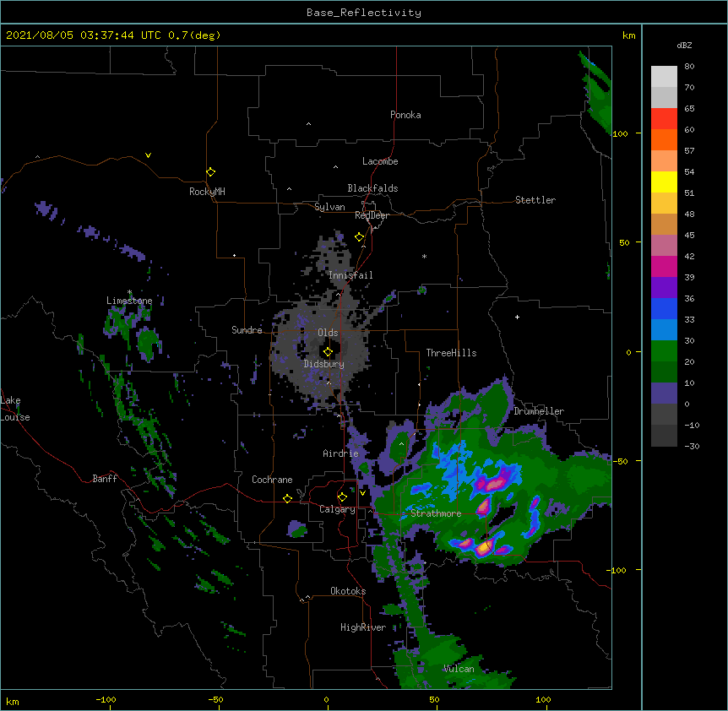Click the Lacombe city label
The width and height of the screenshot is (728, 711).
tap(380, 161)
